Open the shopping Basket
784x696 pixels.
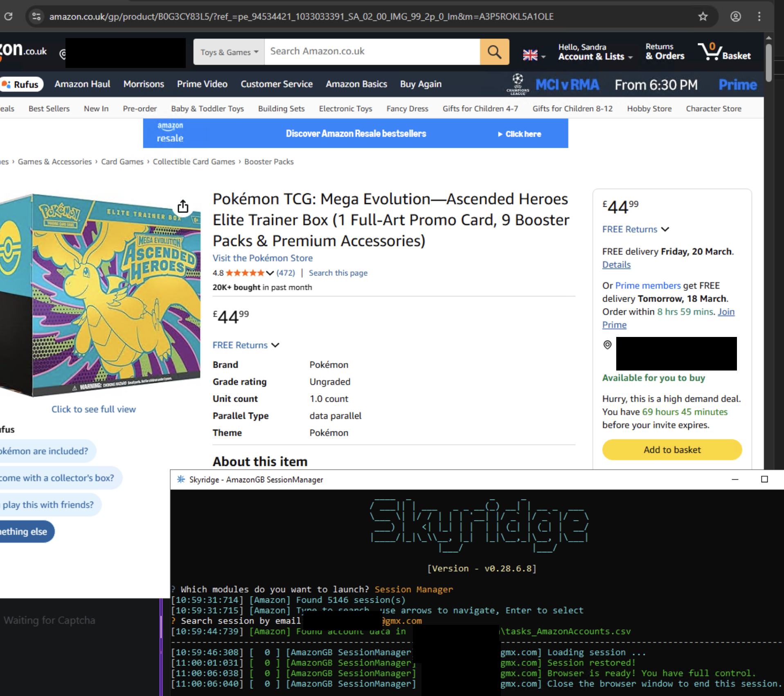724,52
